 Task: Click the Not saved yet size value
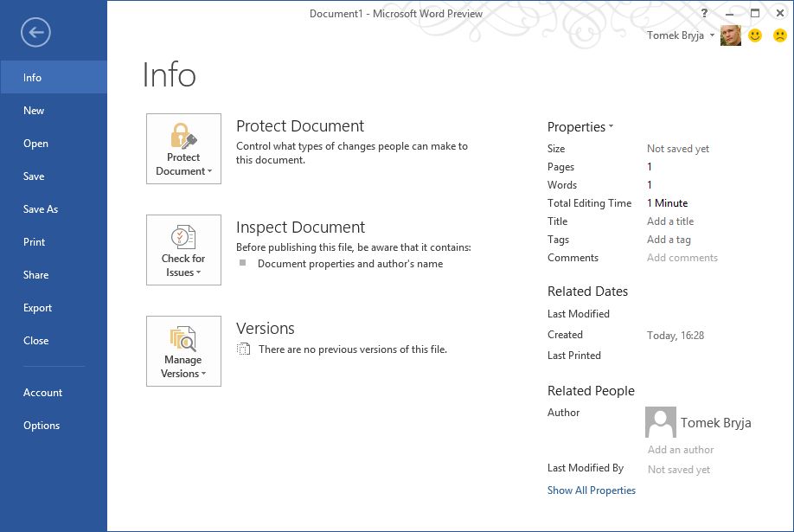[677, 149]
